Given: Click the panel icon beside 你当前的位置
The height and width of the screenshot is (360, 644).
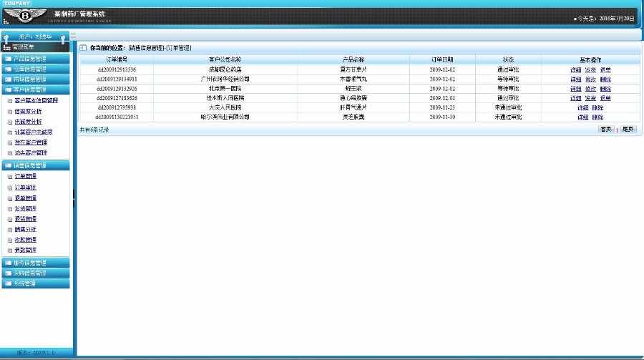Looking at the screenshot, I should 83,48.
